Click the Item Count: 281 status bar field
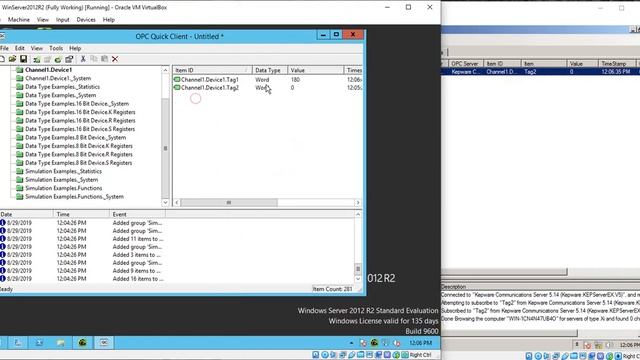The height and width of the screenshot is (360, 640). click(x=333, y=289)
